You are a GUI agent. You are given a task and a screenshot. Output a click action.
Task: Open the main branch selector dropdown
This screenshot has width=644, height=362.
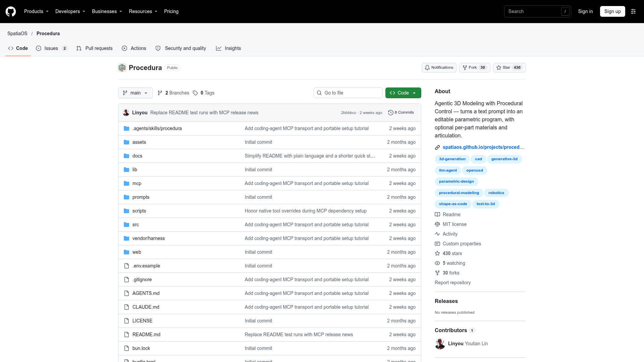point(136,93)
